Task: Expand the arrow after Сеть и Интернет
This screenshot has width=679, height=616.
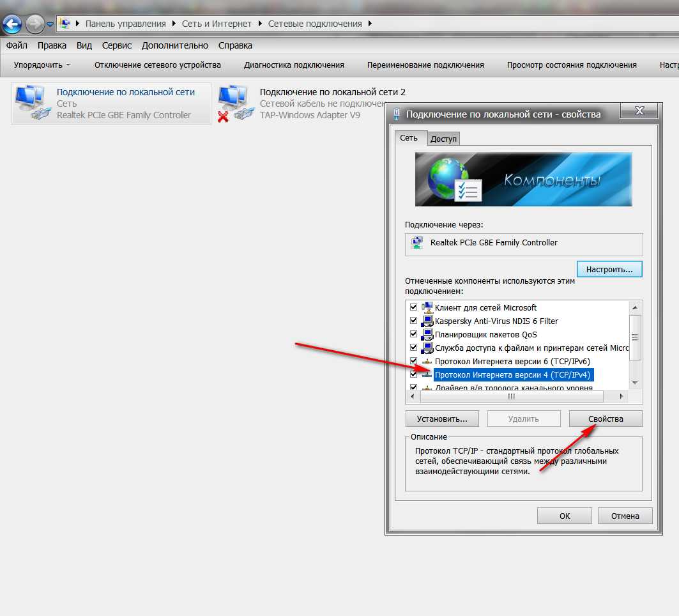Action: [x=260, y=24]
